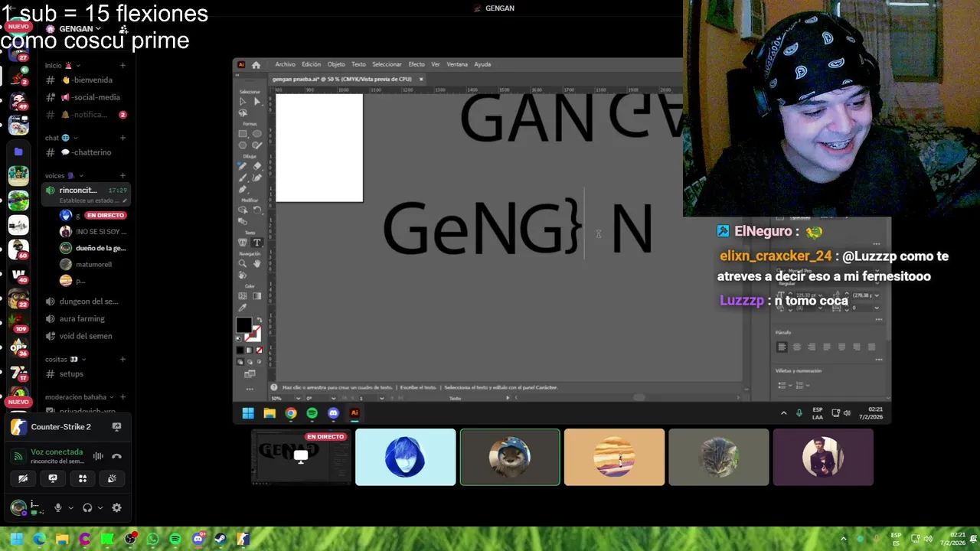The width and height of the screenshot is (980, 551).
Task: Click the Illustrator home icon
Action: click(x=256, y=64)
